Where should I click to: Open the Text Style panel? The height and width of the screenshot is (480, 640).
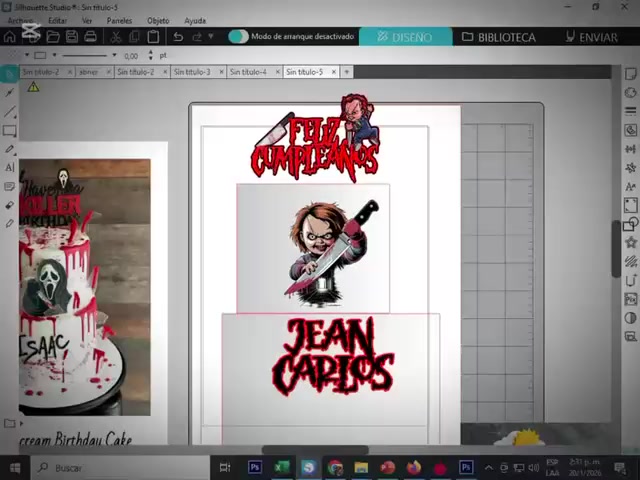tap(631, 187)
